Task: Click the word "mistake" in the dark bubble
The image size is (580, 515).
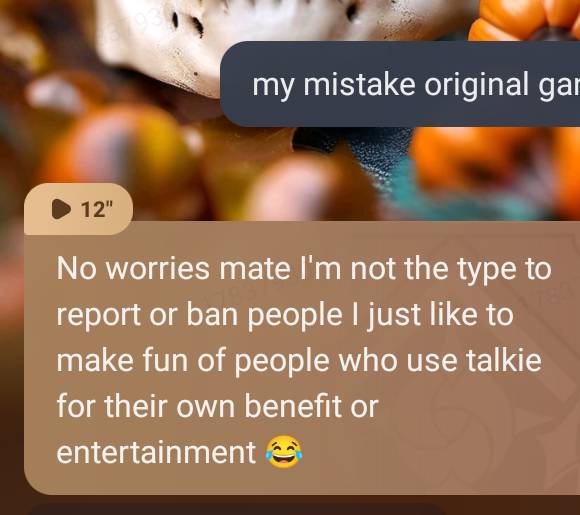Action: [359, 85]
